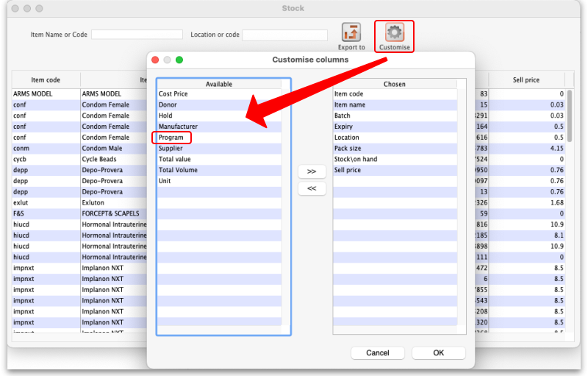
Task: Sort by Item code column header
Action: [x=46, y=80]
